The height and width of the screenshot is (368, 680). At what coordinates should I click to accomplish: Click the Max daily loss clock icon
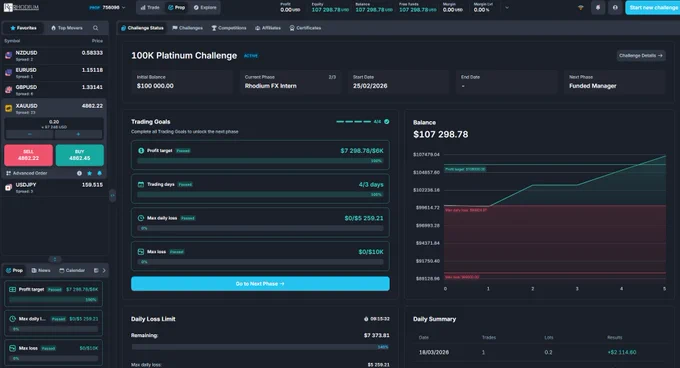pyautogui.click(x=141, y=218)
